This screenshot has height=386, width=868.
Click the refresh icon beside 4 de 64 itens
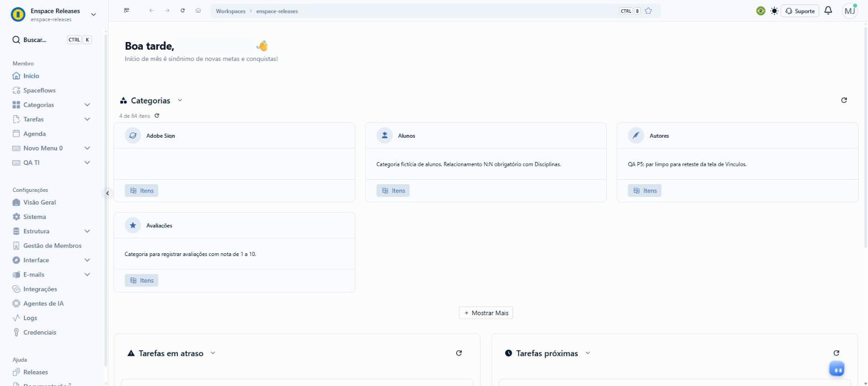157,116
